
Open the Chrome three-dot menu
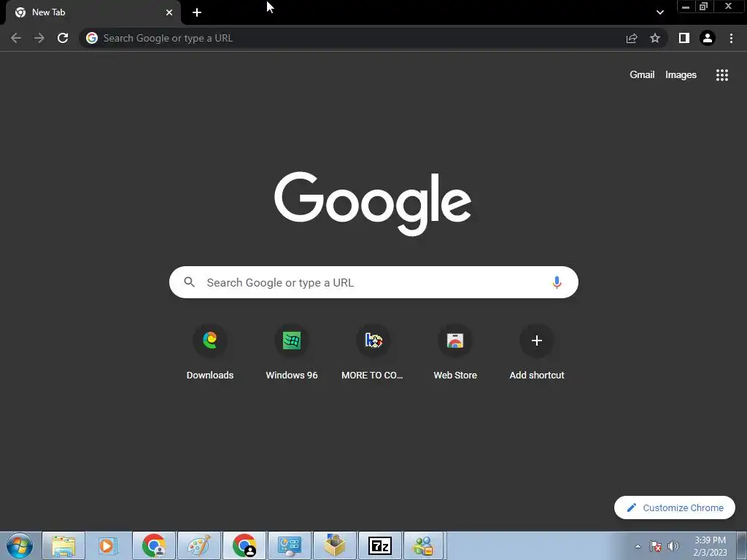point(731,38)
